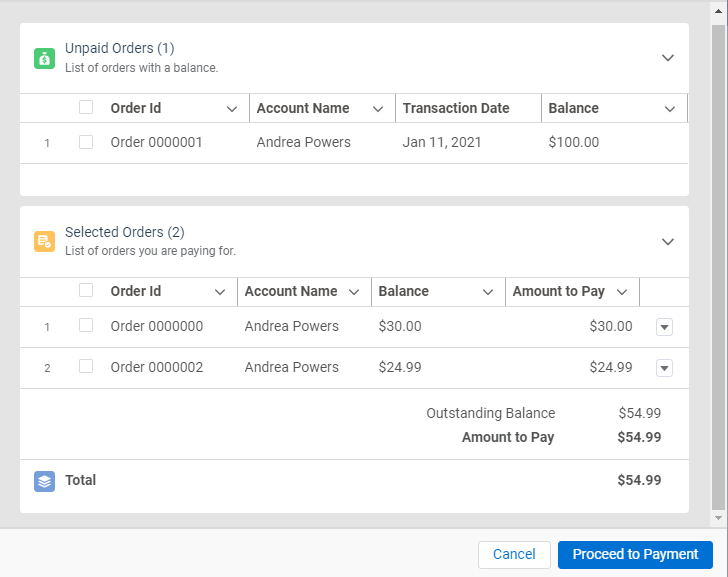
Task: Click the green Unpaid Orders money icon
Action: tap(44, 58)
